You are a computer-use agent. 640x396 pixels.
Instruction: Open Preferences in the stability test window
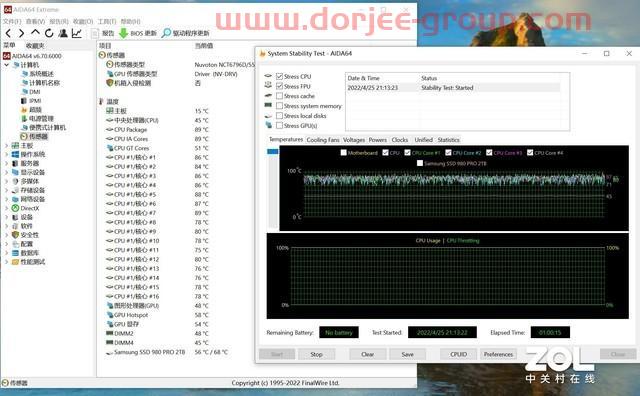tap(498, 354)
